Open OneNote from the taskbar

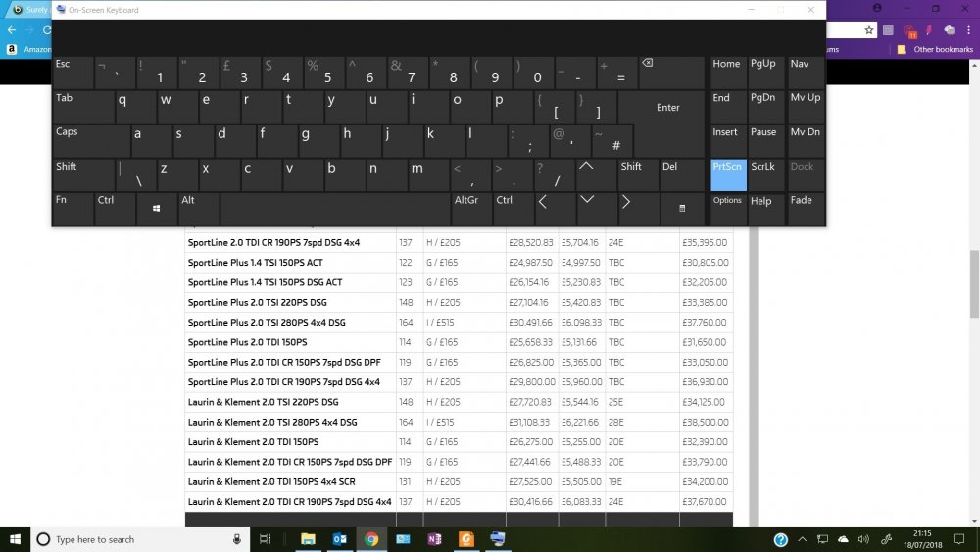434,539
